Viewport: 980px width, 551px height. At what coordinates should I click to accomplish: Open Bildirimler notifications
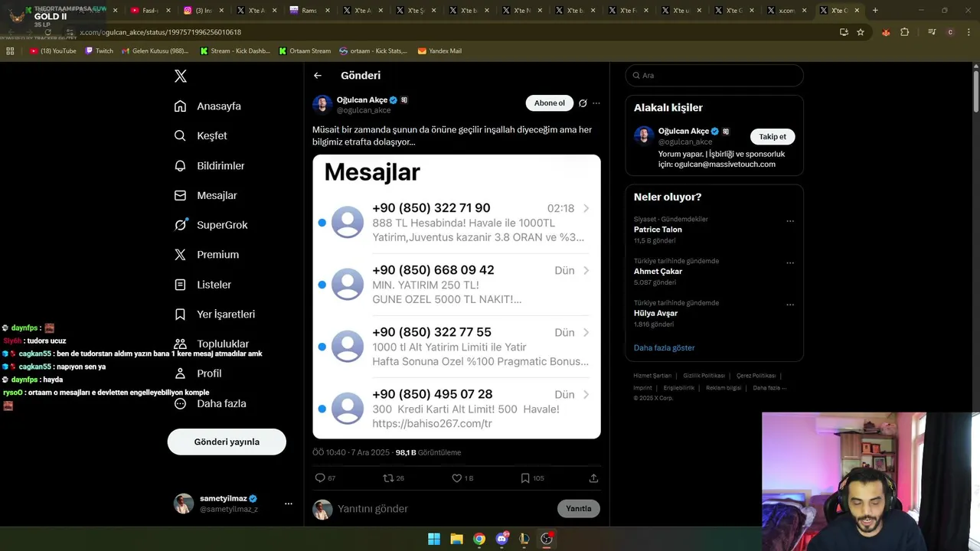point(209,165)
